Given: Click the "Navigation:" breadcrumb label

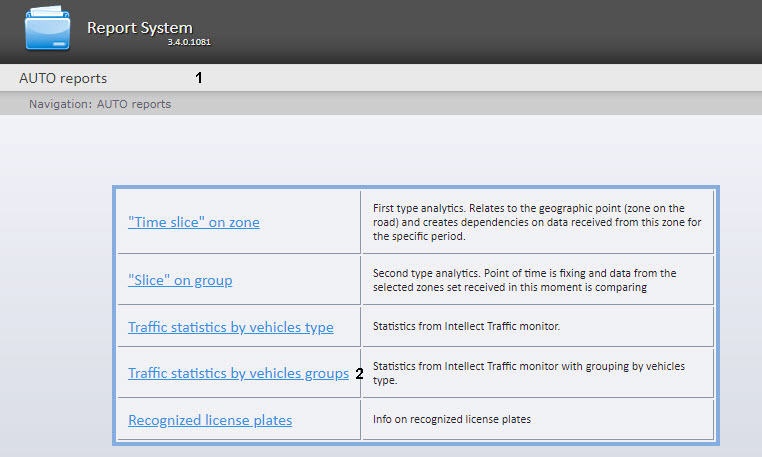Looking at the screenshot, I should pyautogui.click(x=60, y=104).
